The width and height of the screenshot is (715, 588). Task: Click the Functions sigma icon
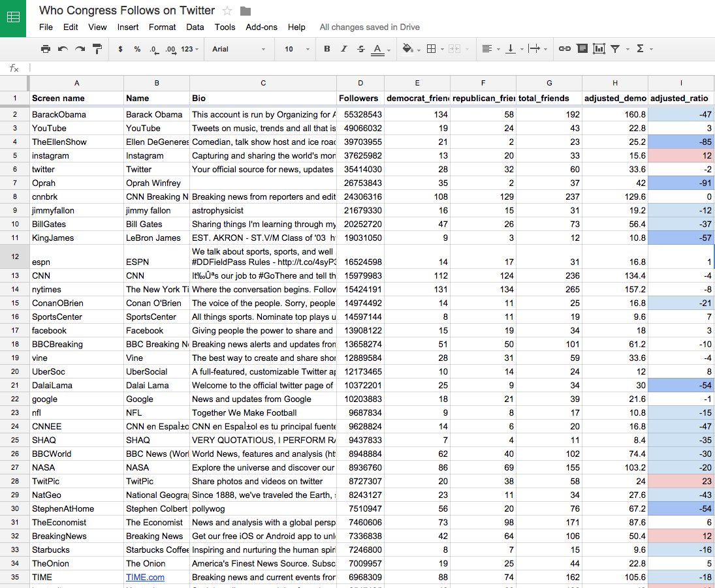point(640,49)
